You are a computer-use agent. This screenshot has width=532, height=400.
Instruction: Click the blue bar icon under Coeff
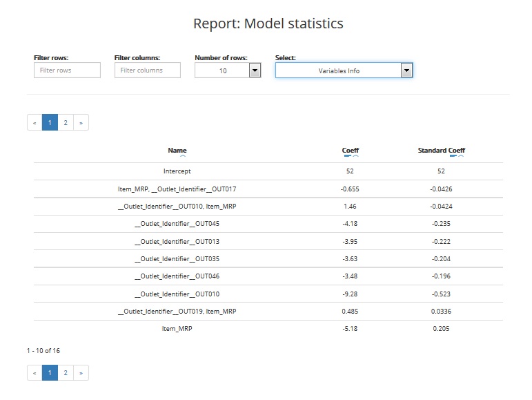[x=348, y=157]
